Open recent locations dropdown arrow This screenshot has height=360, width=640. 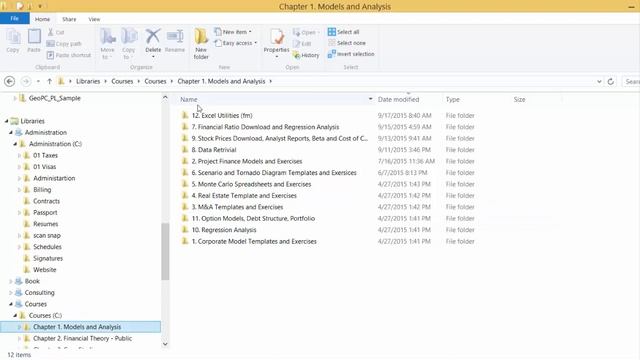tap(38, 81)
